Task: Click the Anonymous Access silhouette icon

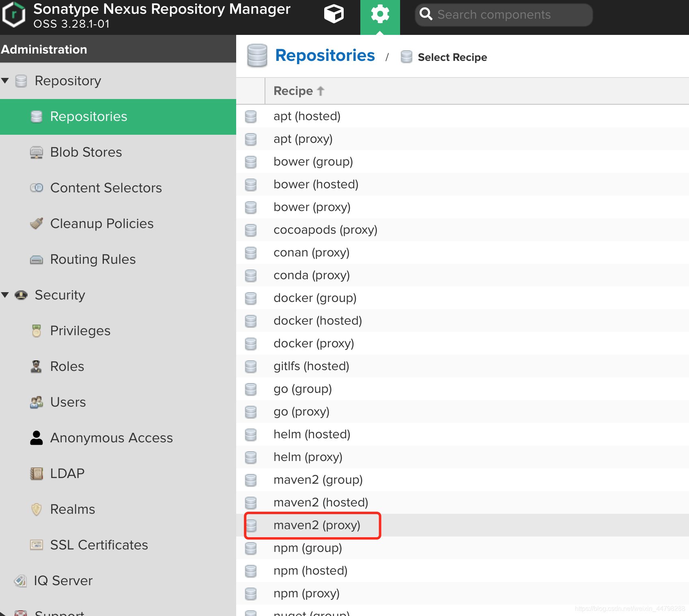Action: coord(37,438)
